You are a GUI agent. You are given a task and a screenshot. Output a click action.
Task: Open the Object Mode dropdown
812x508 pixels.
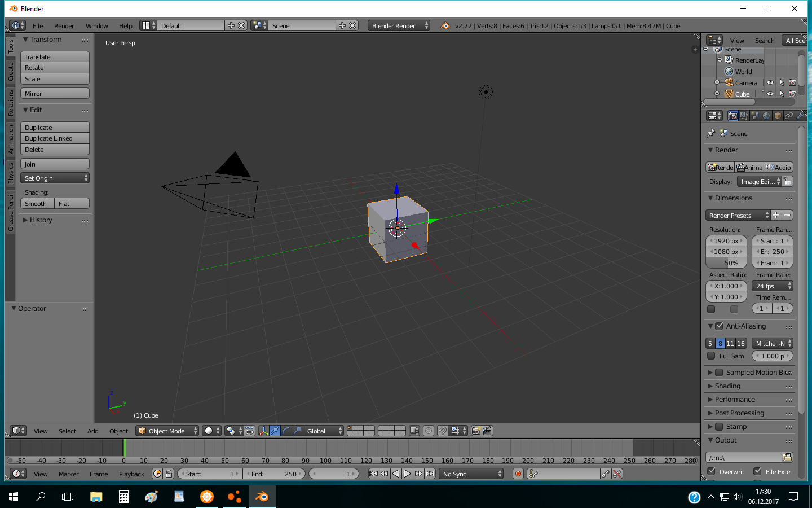pyautogui.click(x=167, y=431)
